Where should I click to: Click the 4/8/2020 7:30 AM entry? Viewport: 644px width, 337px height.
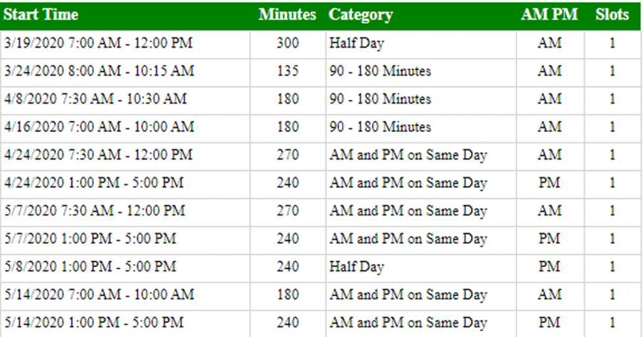point(95,99)
